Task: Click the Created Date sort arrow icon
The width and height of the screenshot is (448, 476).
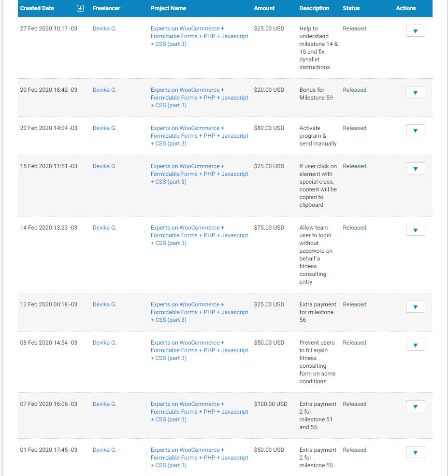Action: (x=80, y=8)
